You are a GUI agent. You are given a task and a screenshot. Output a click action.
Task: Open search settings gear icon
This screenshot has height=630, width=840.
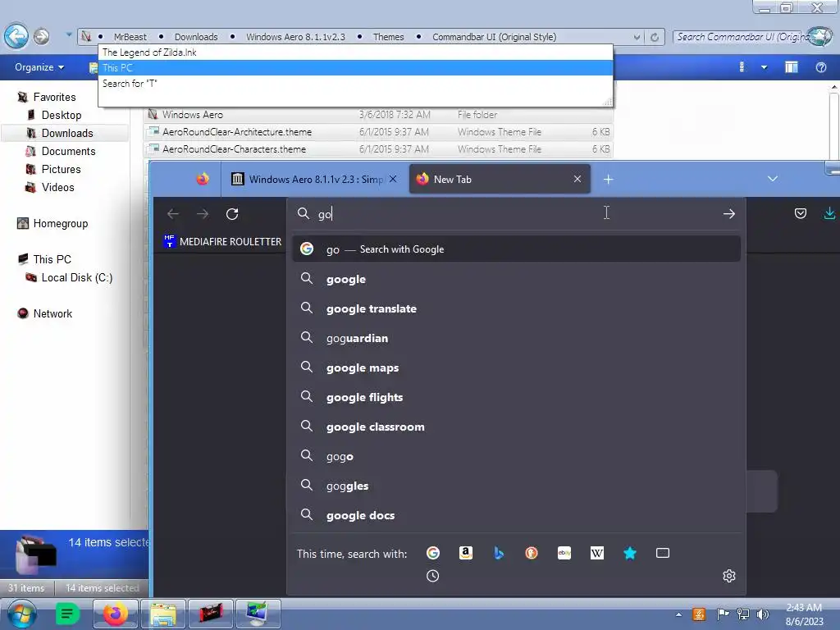(728, 576)
